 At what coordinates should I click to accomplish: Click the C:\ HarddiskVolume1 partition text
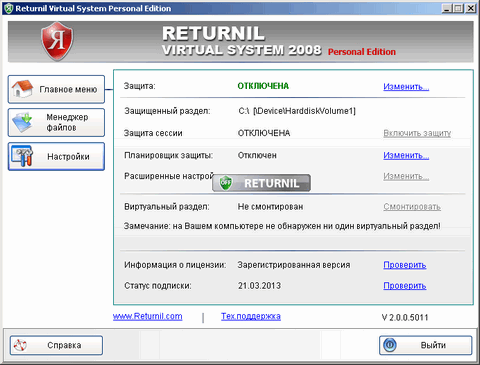(x=297, y=111)
